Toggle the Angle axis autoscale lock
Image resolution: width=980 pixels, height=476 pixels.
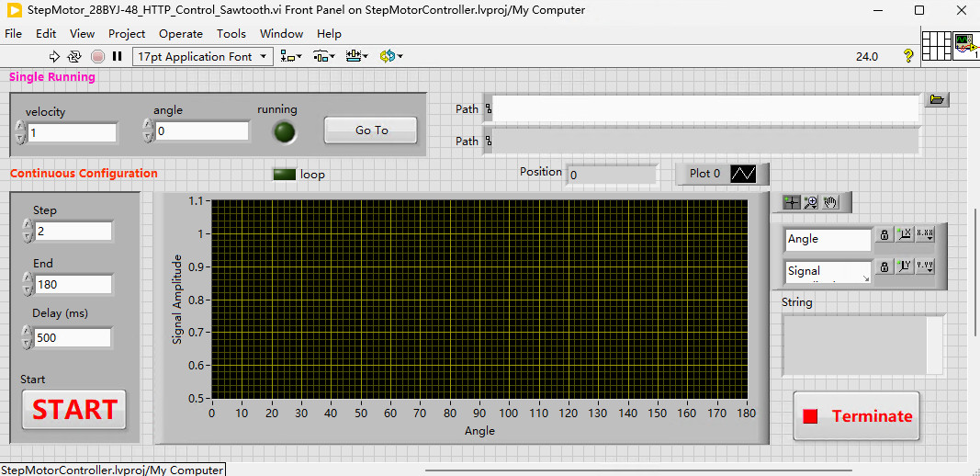click(x=884, y=235)
